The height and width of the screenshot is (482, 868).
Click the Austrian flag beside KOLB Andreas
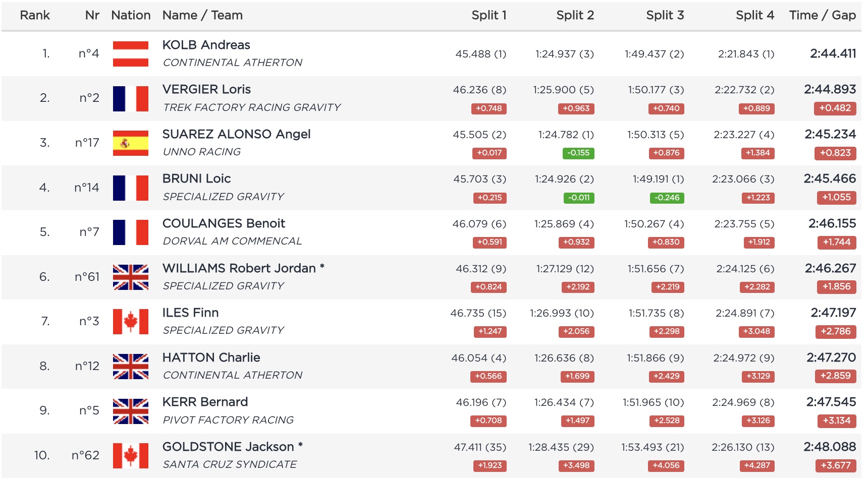[130, 54]
